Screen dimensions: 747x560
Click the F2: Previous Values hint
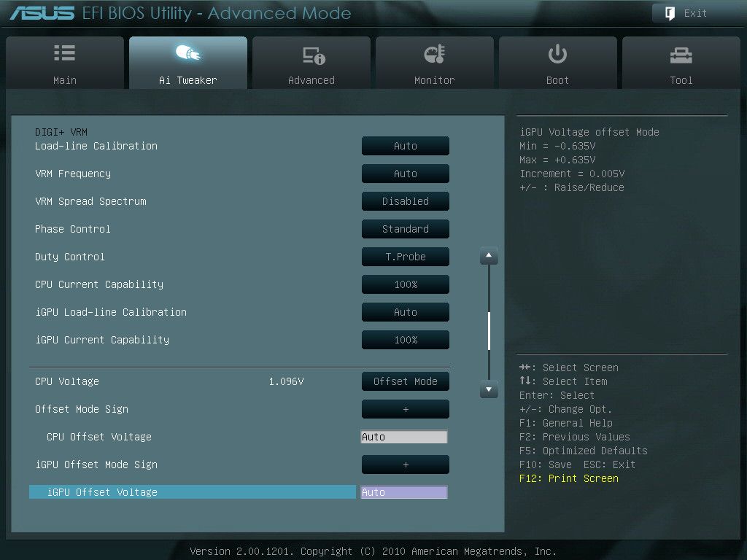[575, 437]
